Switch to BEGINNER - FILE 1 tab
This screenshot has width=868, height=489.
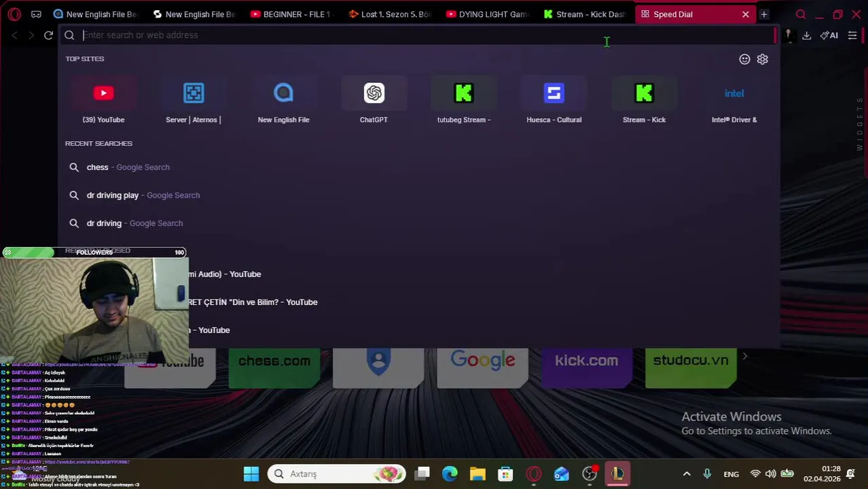coord(293,14)
